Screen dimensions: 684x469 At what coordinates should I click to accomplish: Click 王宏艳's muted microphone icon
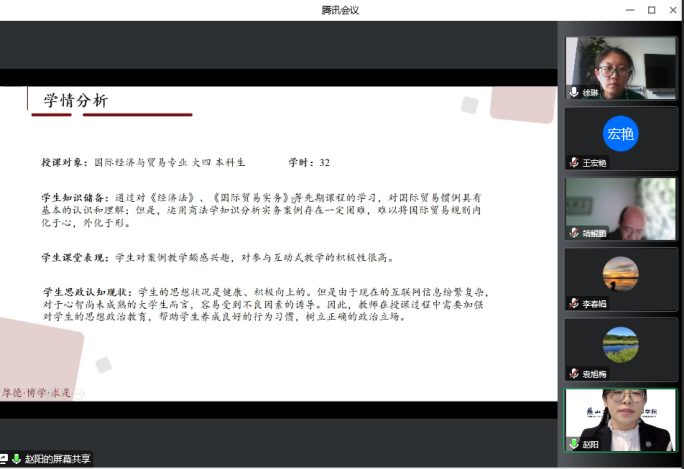pos(574,162)
